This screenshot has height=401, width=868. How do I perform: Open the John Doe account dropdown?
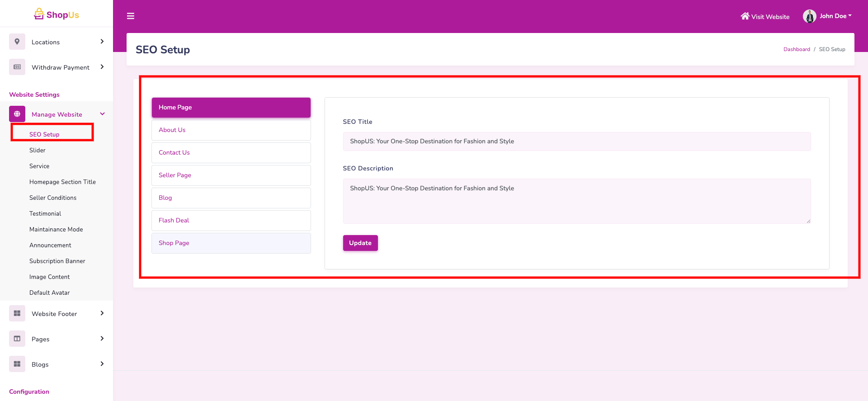pos(835,16)
